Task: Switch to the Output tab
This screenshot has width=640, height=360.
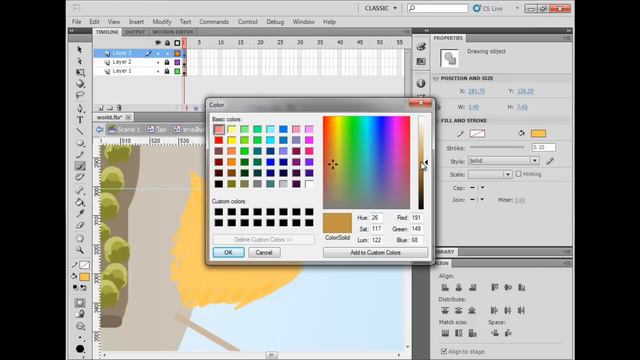Action: (x=135, y=32)
